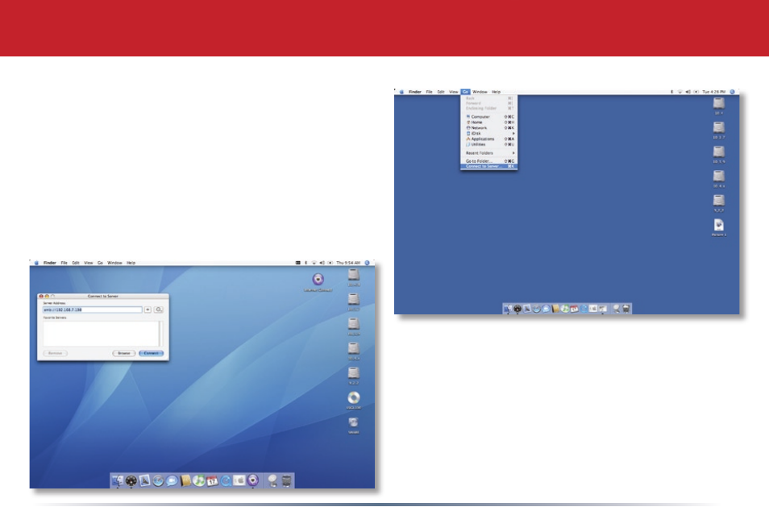Select Computer in the Go menu
The height and width of the screenshot is (532, 769).
pos(488,117)
